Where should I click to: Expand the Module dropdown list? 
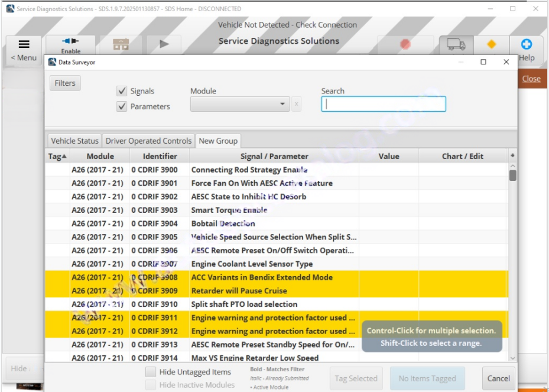(282, 105)
